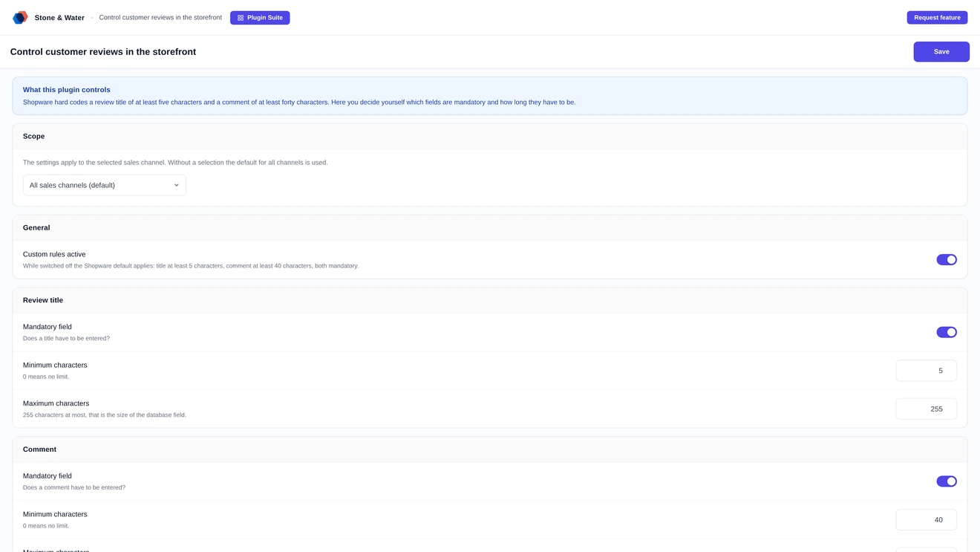
Task: Click Review title Maximum characters input
Action: [x=926, y=409]
